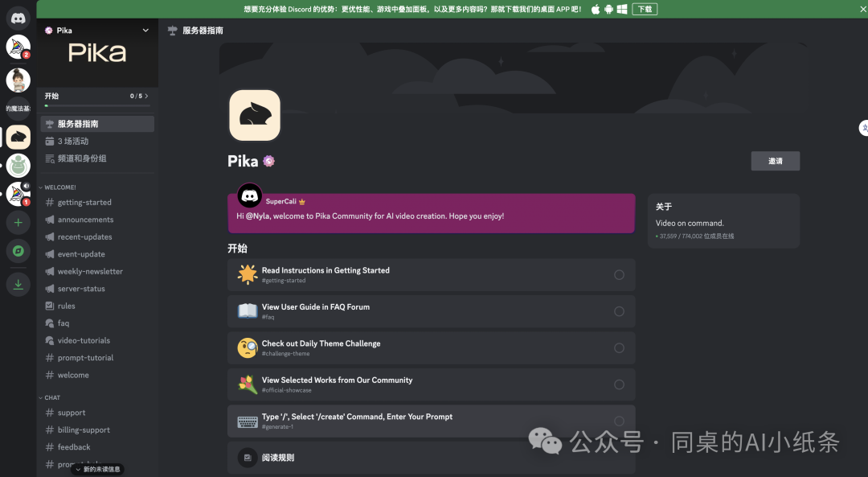Open the getting-started channel

click(97, 202)
